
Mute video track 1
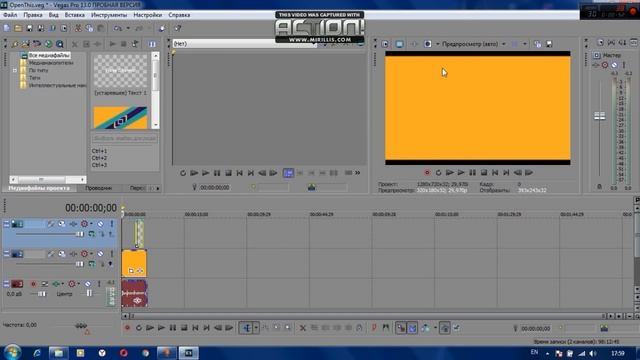[x=100, y=224]
